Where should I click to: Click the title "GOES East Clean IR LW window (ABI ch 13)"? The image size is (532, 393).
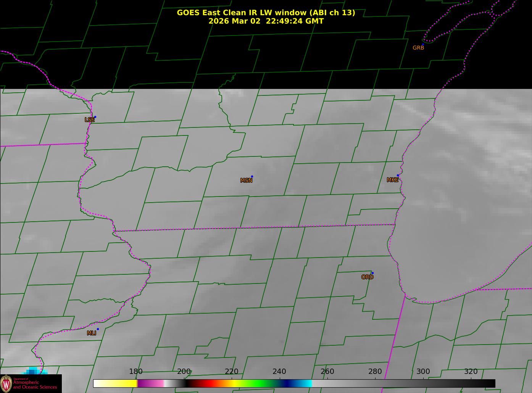pos(266,13)
